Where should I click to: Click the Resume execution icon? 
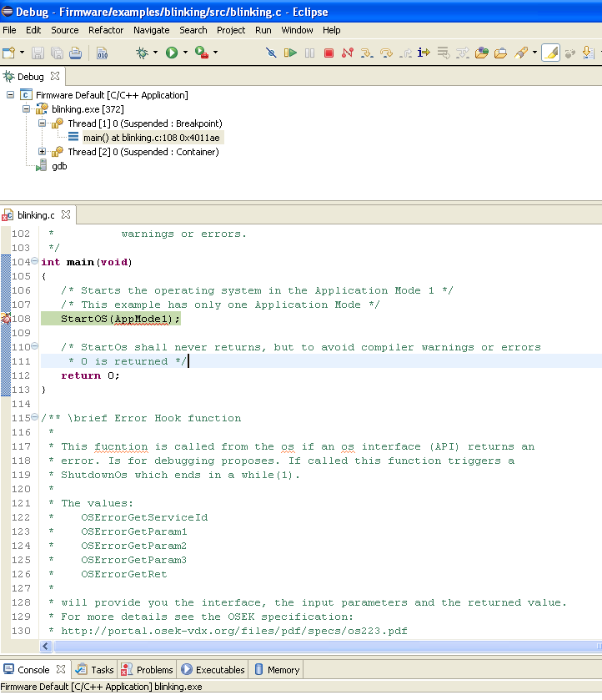(x=290, y=53)
